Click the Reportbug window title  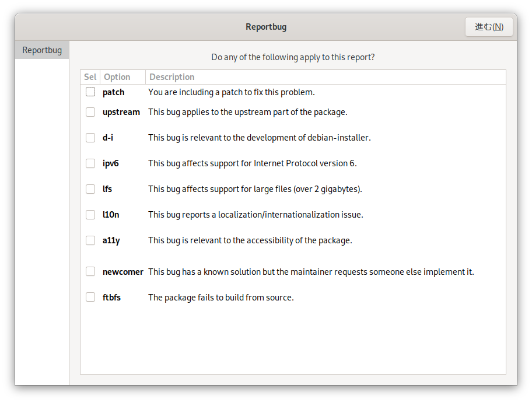click(x=266, y=27)
